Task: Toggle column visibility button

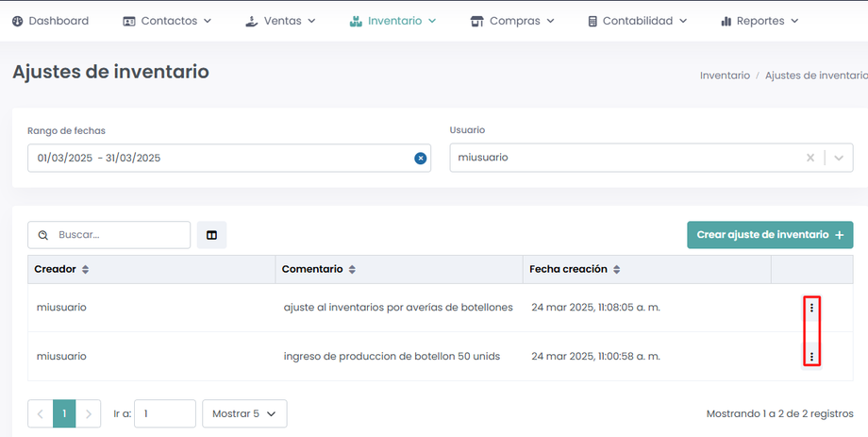Action: (x=211, y=235)
